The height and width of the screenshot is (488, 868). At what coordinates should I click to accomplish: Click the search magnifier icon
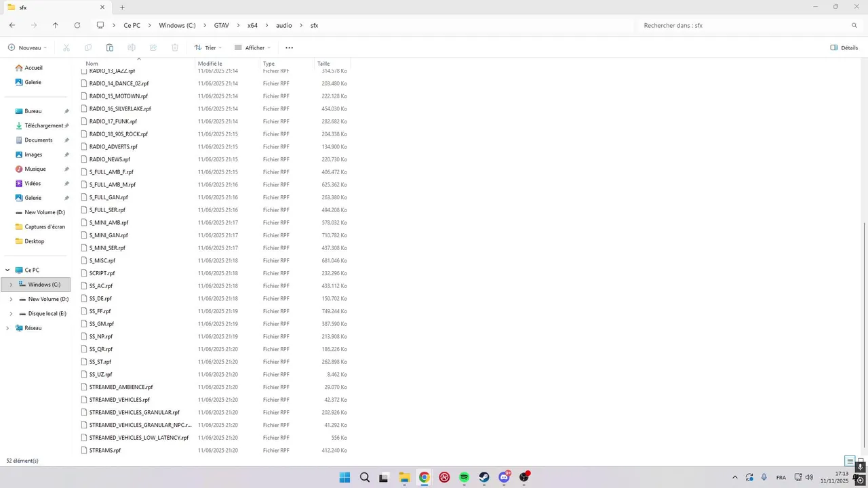point(854,25)
